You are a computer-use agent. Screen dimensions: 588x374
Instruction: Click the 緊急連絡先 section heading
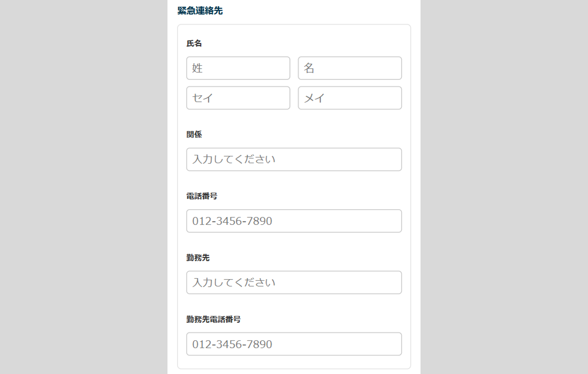[x=200, y=11]
